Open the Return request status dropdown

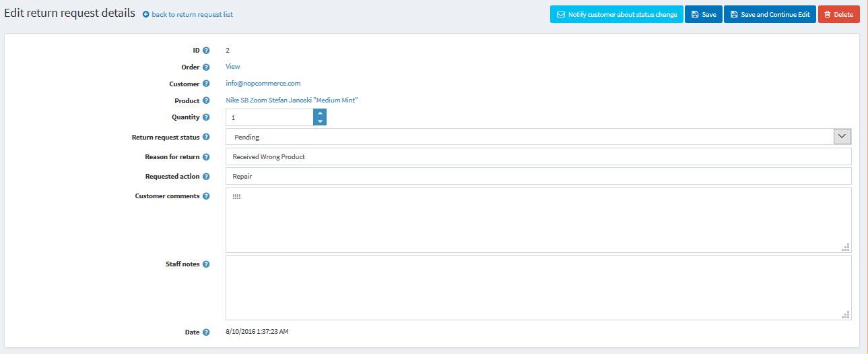842,136
